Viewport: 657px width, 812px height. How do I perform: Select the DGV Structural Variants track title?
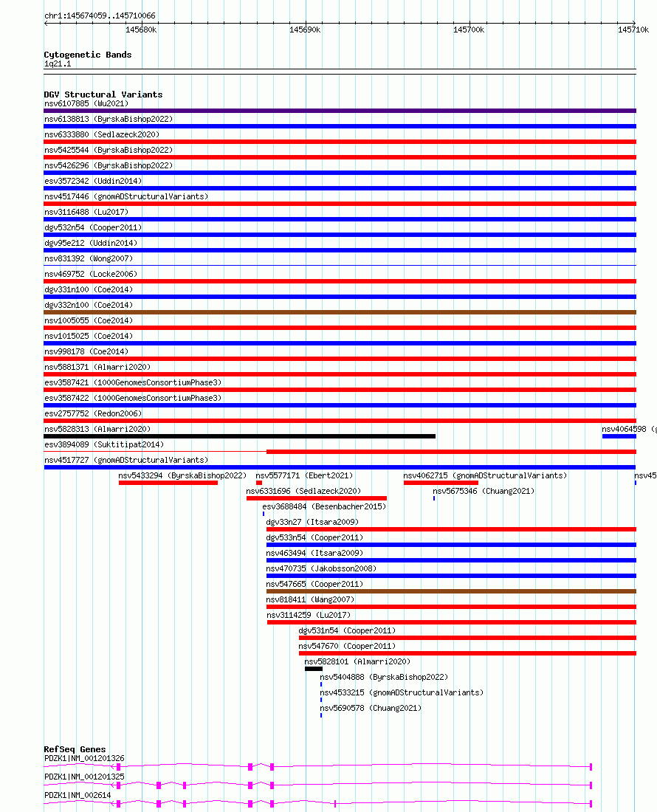[103, 95]
